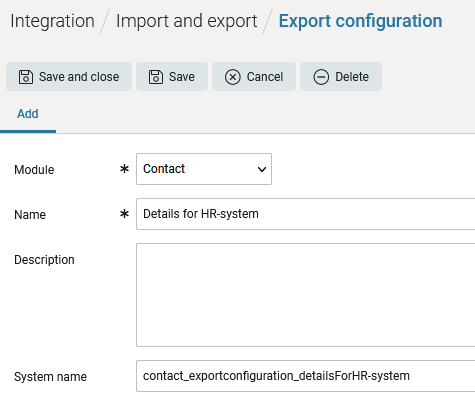Click the circled X icon on Cancel

click(233, 77)
